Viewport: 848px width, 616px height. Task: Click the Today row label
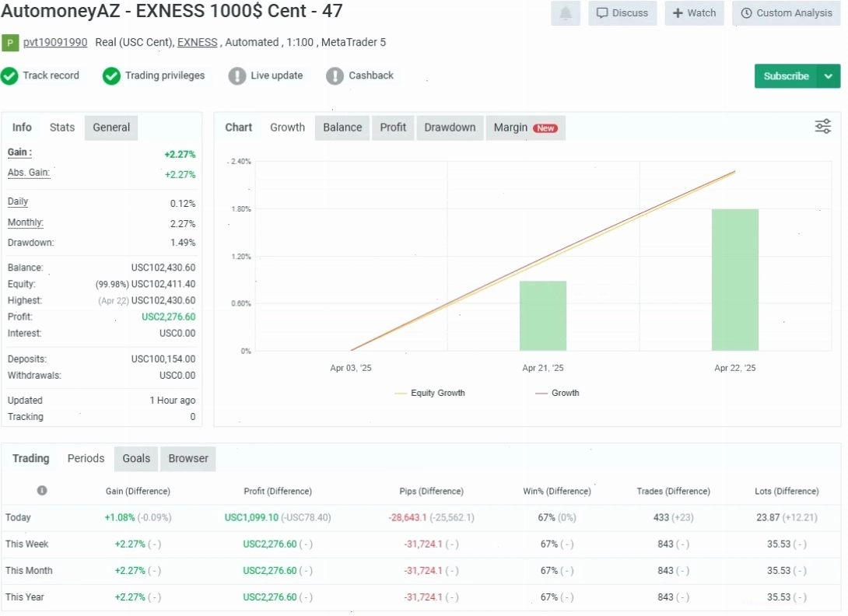[x=19, y=517]
